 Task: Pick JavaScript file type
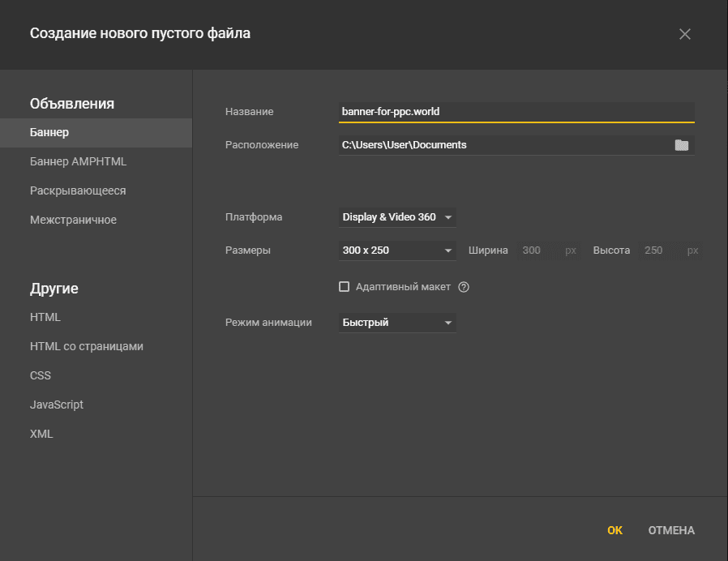pyautogui.click(x=57, y=405)
